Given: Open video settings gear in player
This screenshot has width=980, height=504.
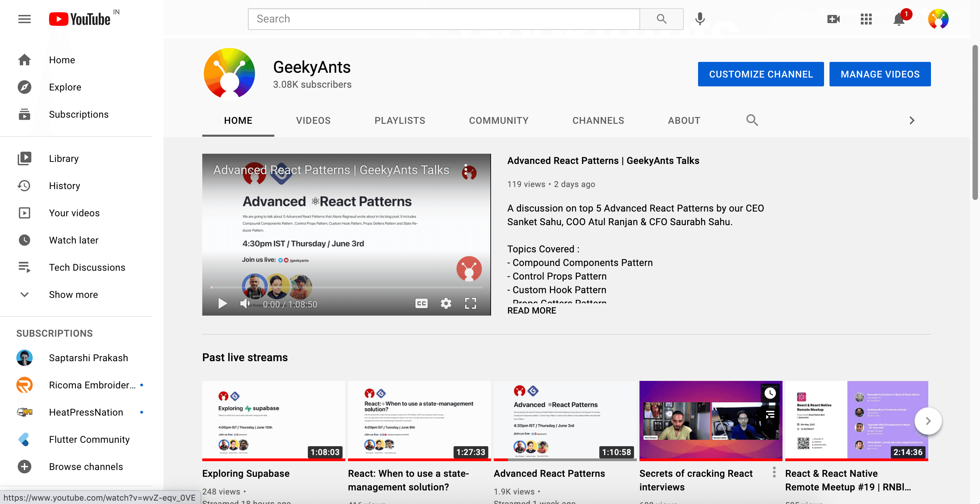Looking at the screenshot, I should 446,303.
